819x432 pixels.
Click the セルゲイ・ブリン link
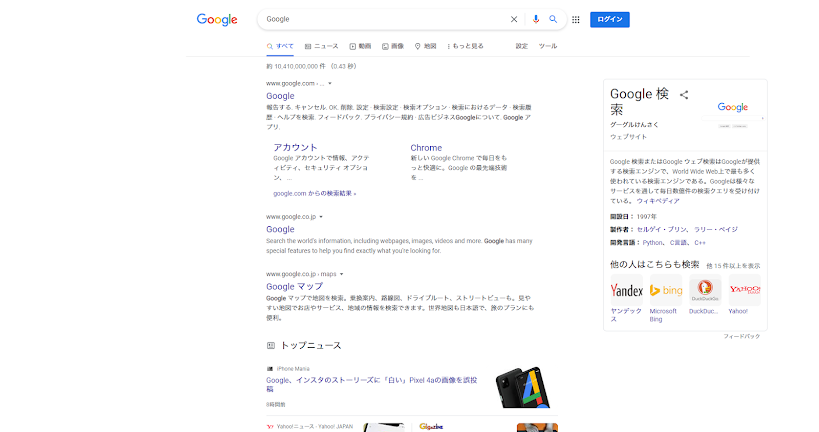[661, 230]
